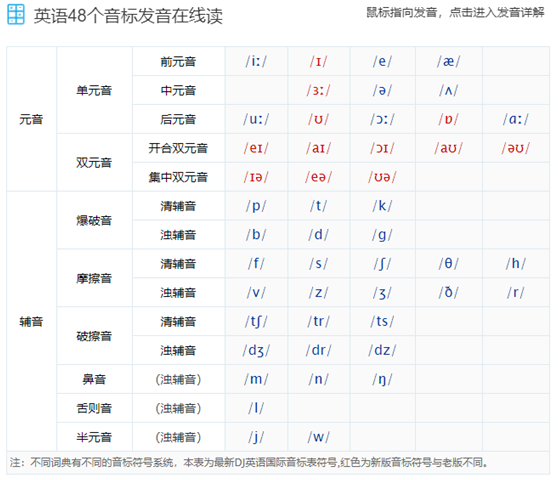Image resolution: width=558 pixels, height=480 pixels.
Task: Select the /æ/ vowel symbol
Action: pyautogui.click(x=448, y=62)
